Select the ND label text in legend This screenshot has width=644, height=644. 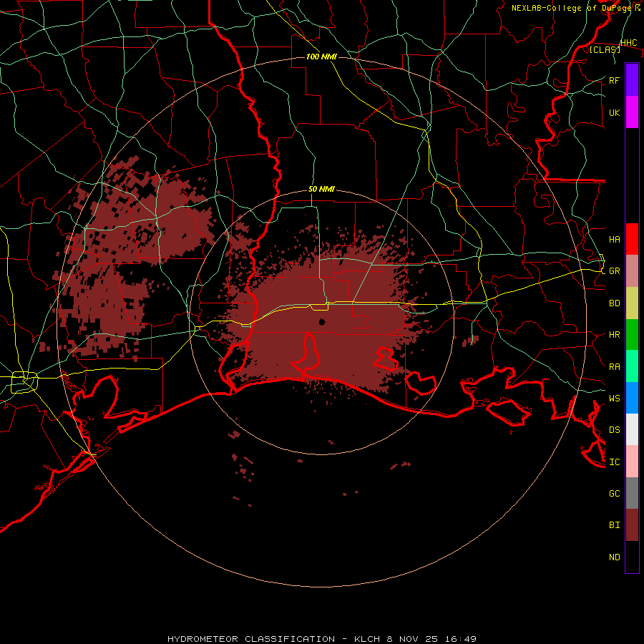point(614,557)
